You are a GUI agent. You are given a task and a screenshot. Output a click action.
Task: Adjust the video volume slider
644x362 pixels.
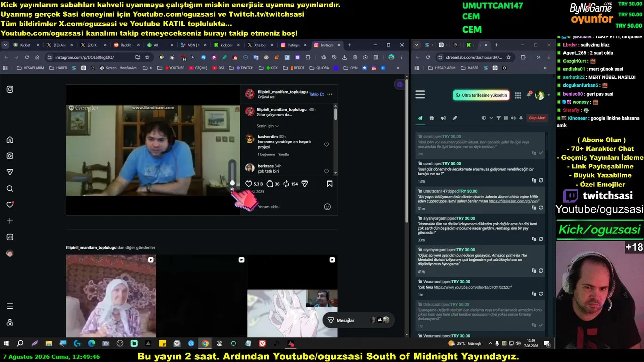[x=232, y=173]
